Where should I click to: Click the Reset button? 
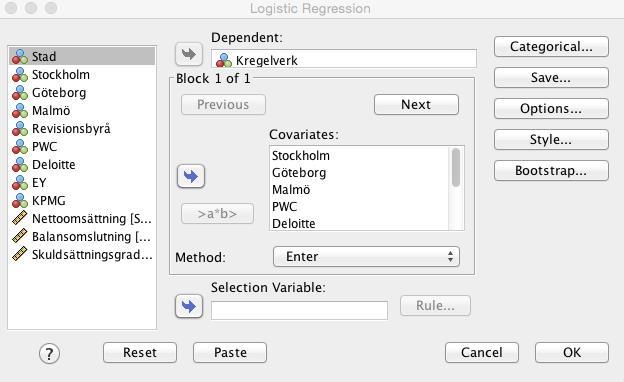coord(140,353)
